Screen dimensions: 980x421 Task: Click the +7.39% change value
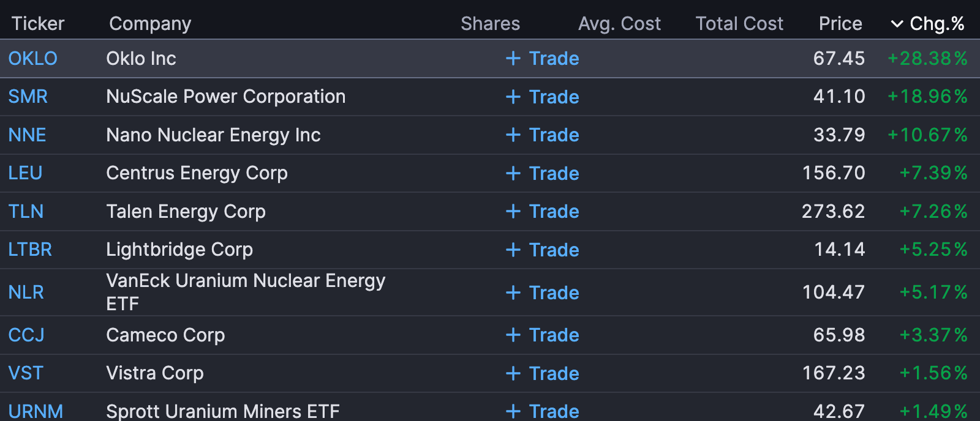(933, 173)
